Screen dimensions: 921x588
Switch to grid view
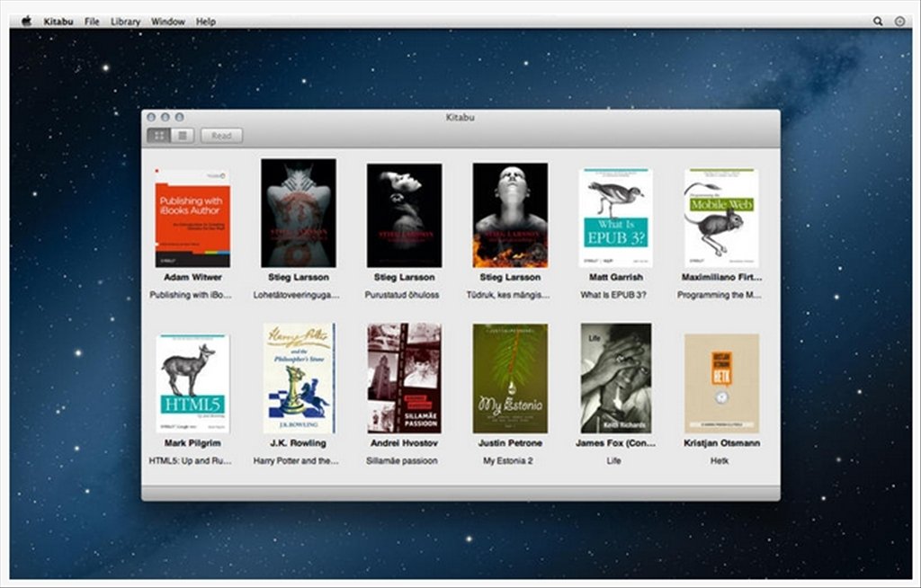(158, 136)
